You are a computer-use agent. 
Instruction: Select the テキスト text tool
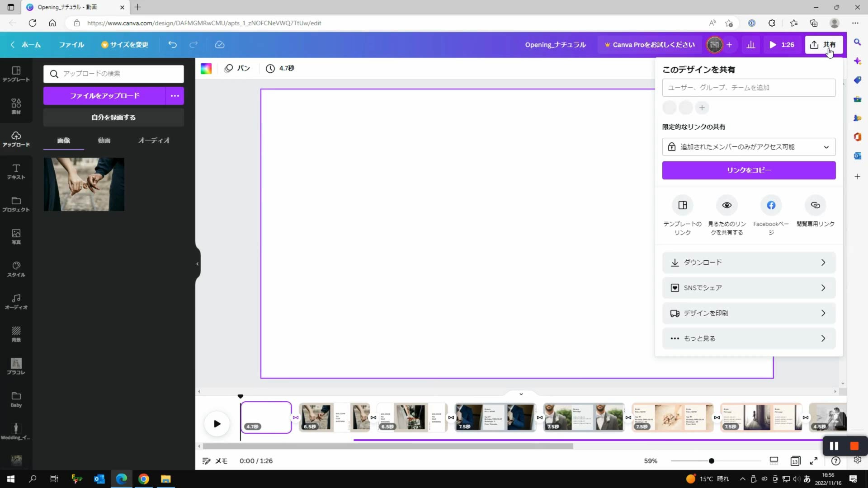click(16, 171)
